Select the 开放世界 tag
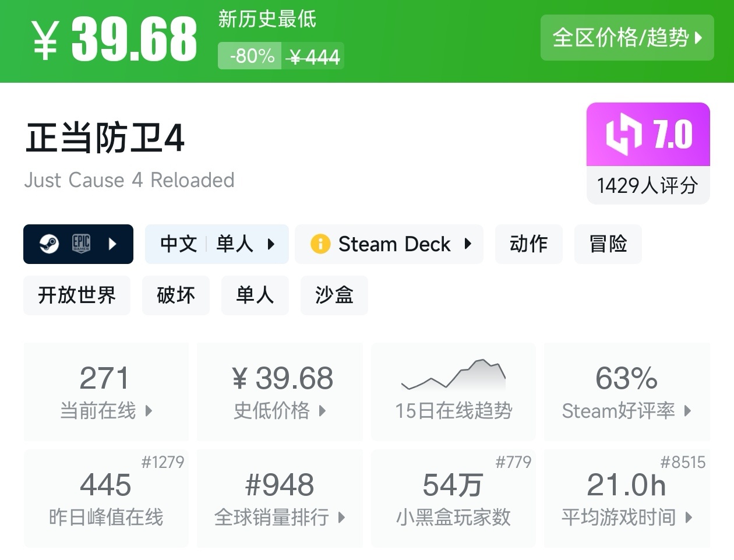Viewport: 734px width, 560px height. [77, 295]
